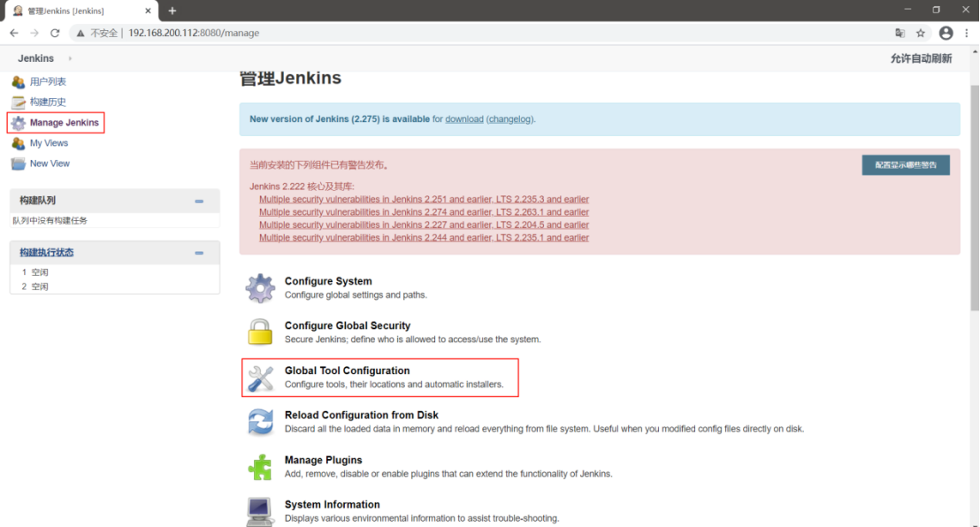
Task: Open the 构建历史 sidebar link
Action: click(x=48, y=102)
